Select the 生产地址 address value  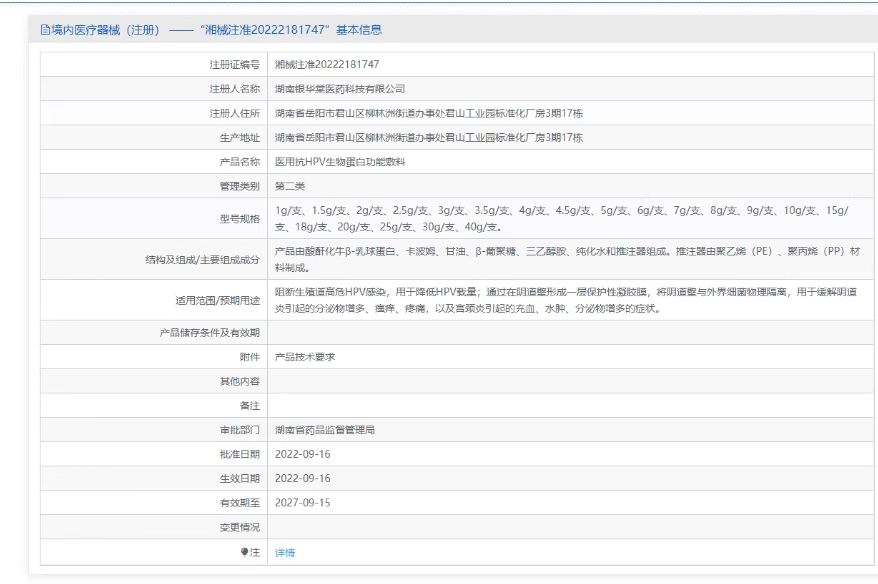[429, 138]
